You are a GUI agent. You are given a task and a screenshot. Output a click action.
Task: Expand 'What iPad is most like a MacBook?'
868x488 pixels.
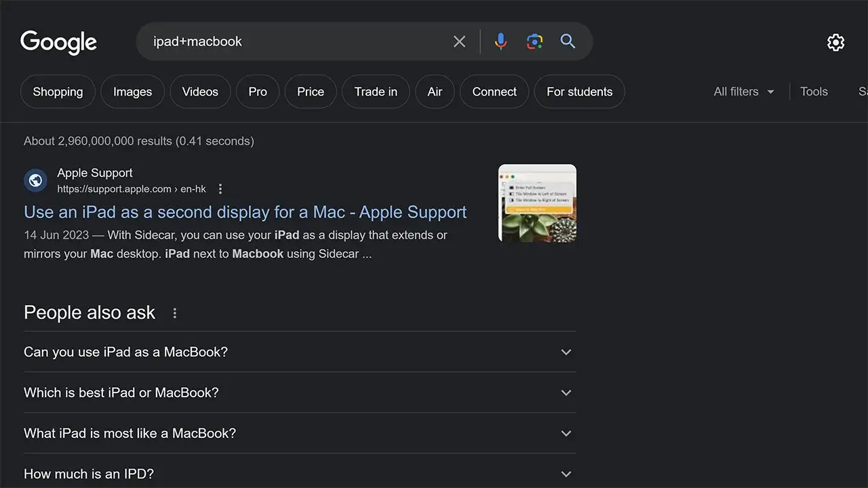click(300, 433)
